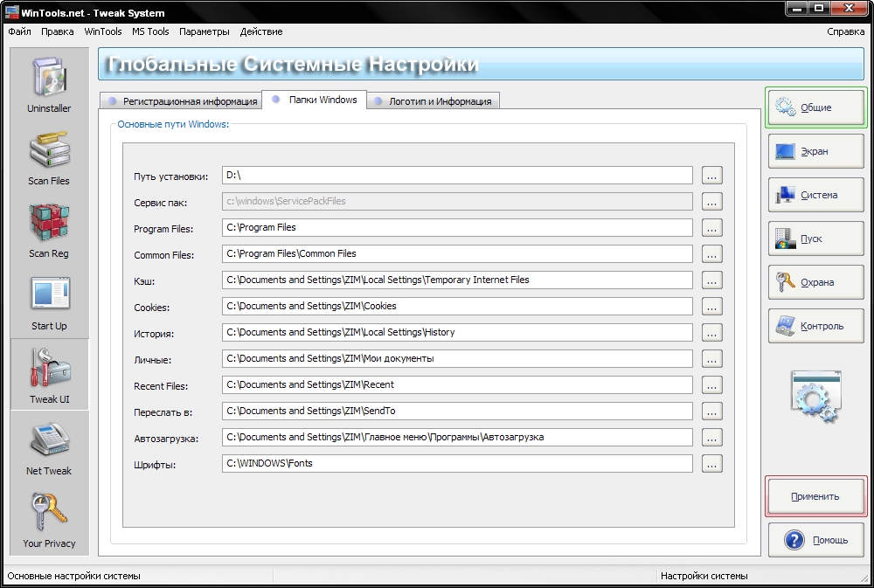
Task: Open the Параметры menu
Action: (205, 31)
